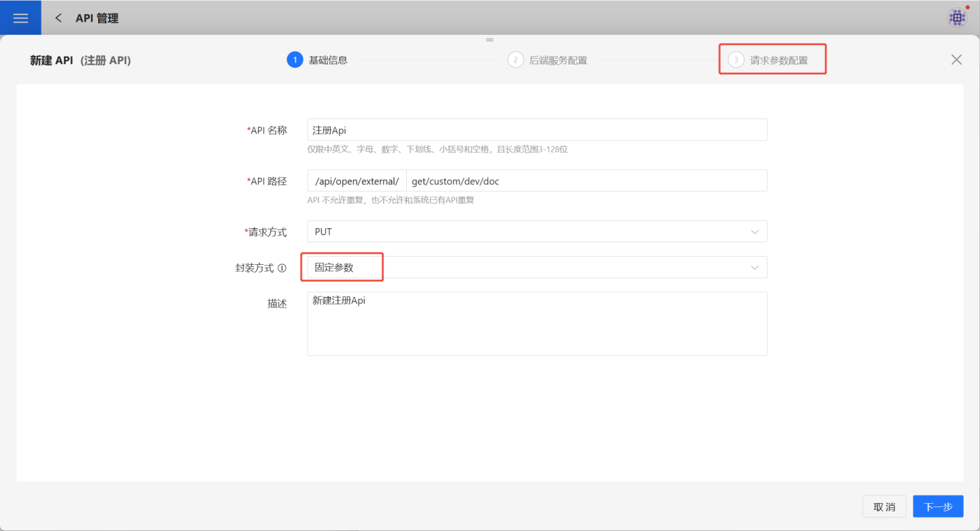Click the PUT value in 请求方式 field

[x=323, y=232]
